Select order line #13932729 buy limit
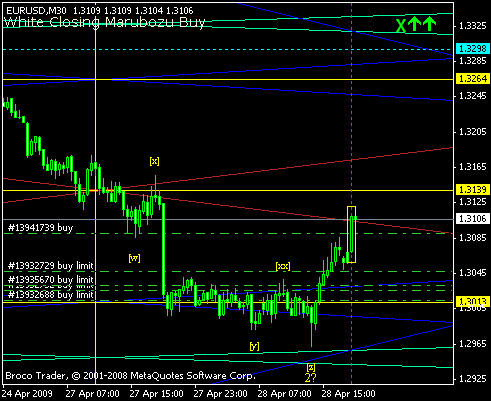 tap(51, 266)
